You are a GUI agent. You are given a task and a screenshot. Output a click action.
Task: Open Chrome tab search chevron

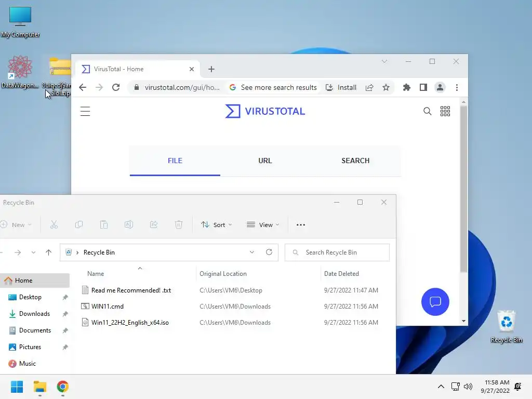(x=384, y=61)
